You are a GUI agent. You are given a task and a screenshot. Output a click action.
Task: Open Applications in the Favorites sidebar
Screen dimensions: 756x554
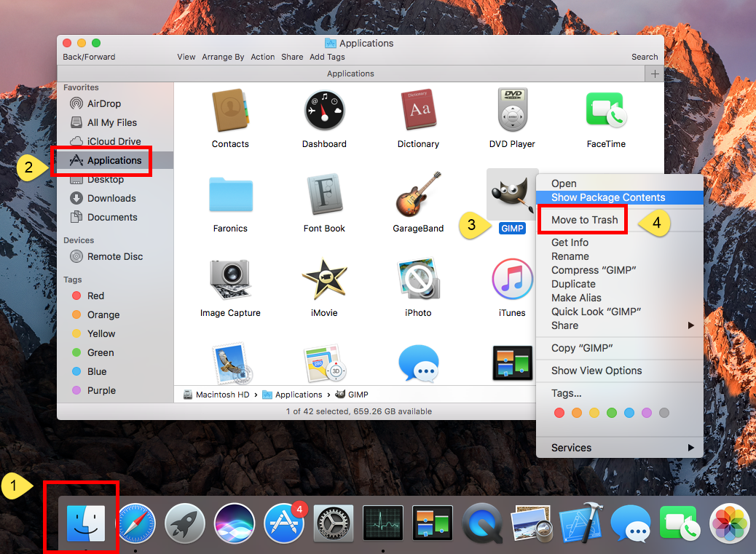click(x=114, y=160)
